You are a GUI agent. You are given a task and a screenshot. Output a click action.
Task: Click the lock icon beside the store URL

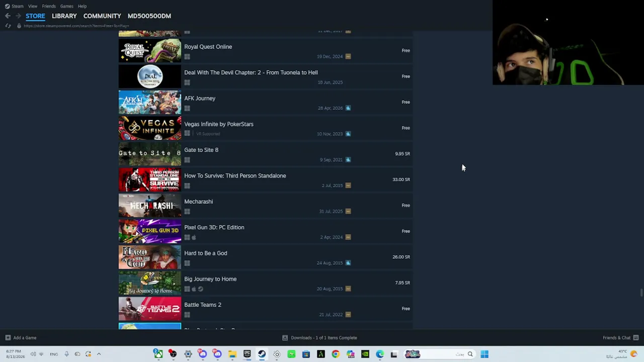pos(19,26)
